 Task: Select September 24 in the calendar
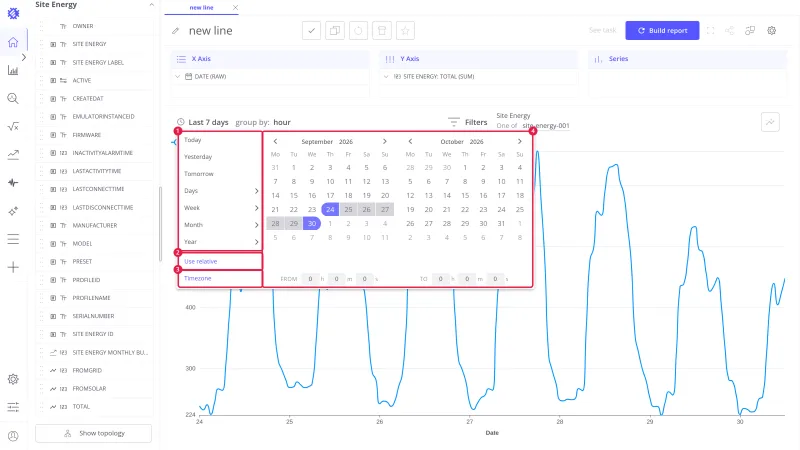(x=330, y=209)
